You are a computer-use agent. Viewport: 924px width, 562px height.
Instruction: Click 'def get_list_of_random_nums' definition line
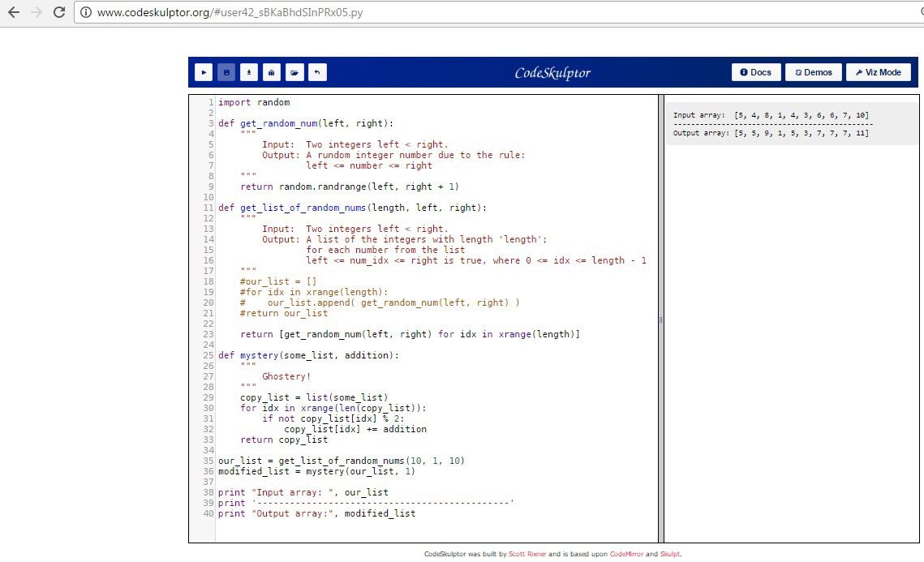tap(352, 208)
